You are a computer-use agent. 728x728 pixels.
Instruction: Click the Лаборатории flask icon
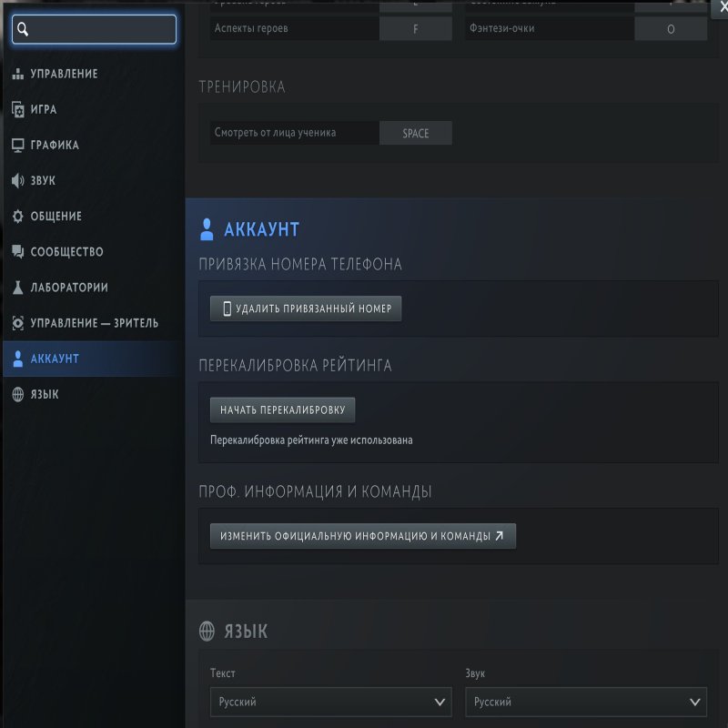(18, 288)
